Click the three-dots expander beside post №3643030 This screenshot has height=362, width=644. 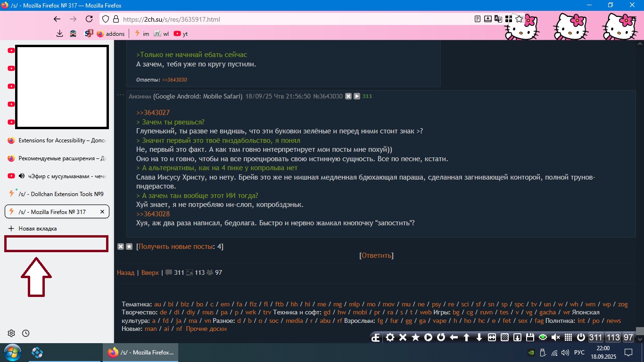[120, 94]
